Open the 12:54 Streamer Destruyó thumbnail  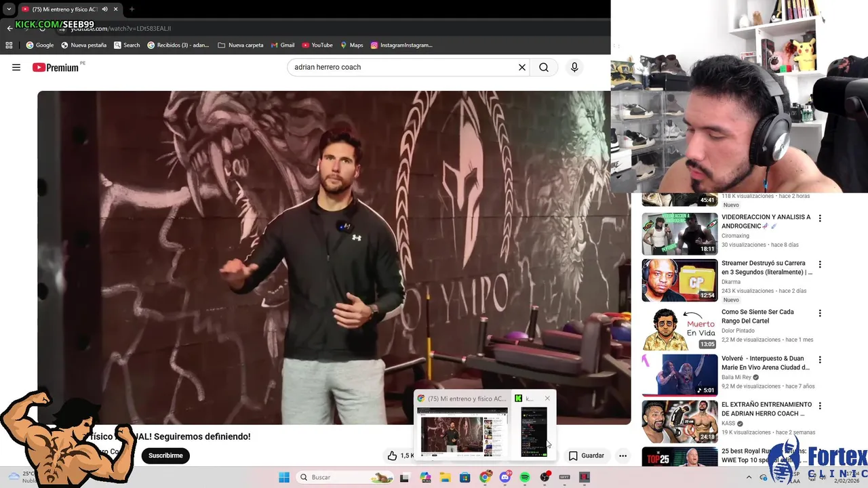tap(679, 280)
